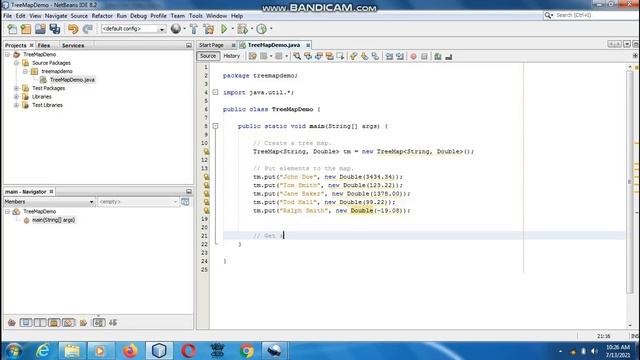Open the Profile Project dropdown arrow
The width and height of the screenshot is (640, 360).
271,29
